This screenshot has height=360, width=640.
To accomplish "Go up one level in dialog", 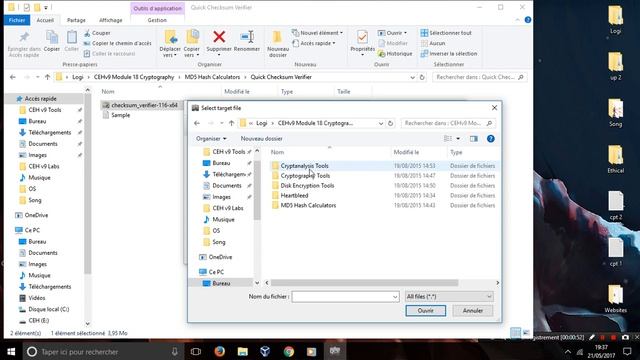I will click(231, 123).
